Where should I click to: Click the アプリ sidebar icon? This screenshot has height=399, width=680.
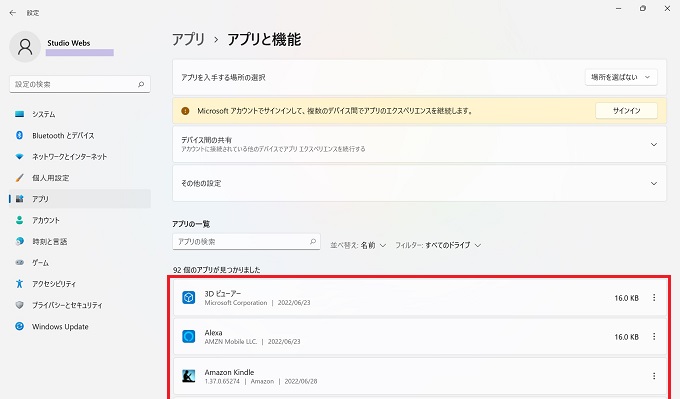click(x=20, y=199)
